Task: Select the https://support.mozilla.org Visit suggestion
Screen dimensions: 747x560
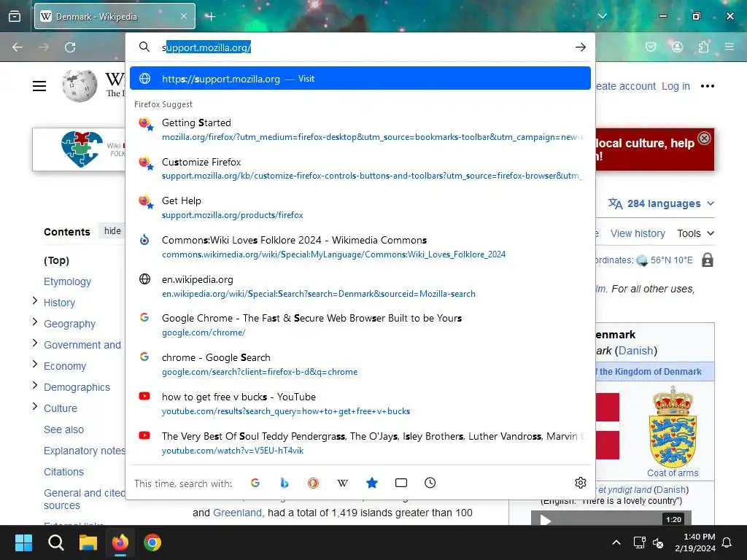Action: click(x=360, y=79)
